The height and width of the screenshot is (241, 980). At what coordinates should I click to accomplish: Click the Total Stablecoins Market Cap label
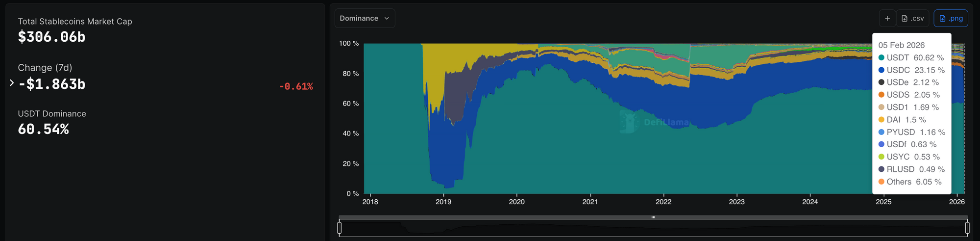coord(75,22)
